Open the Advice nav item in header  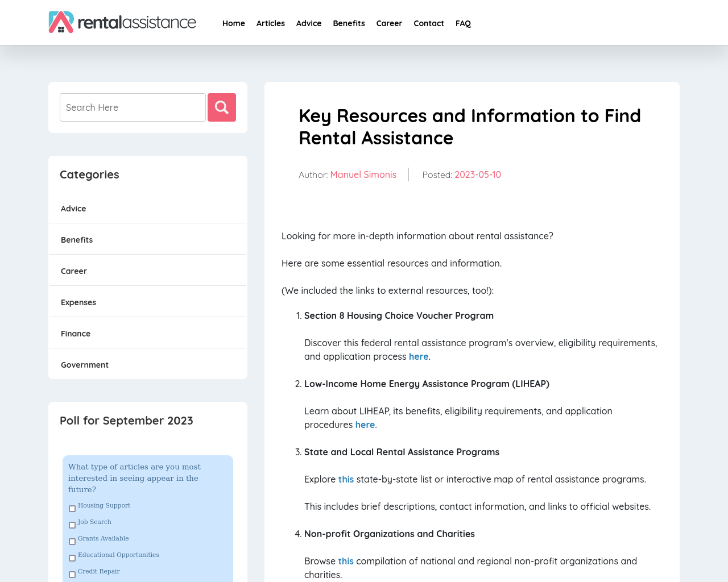(x=309, y=23)
